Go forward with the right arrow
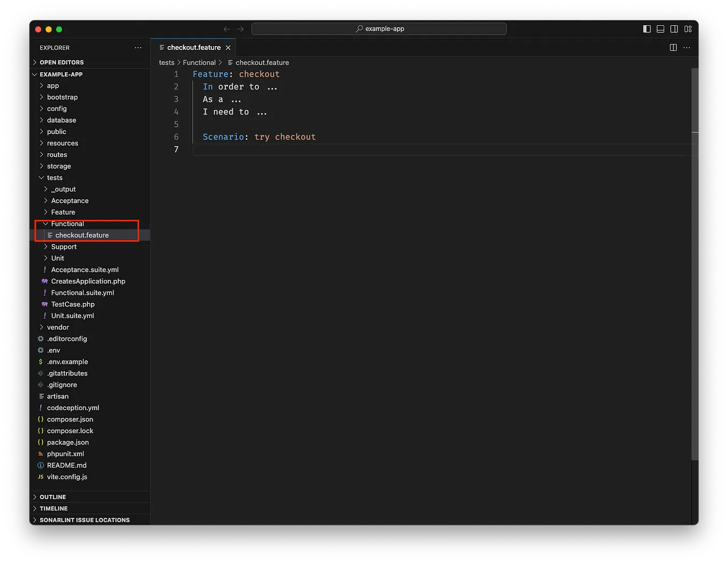The width and height of the screenshot is (728, 564). 241,29
